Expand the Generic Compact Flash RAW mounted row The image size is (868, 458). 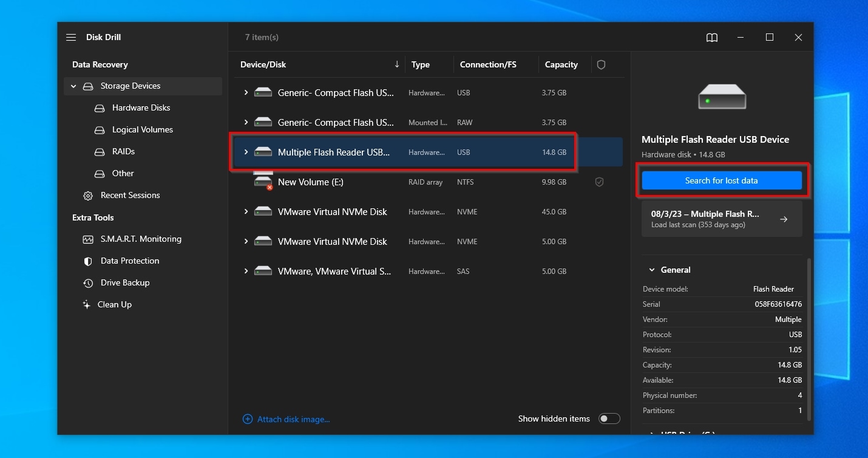[246, 122]
